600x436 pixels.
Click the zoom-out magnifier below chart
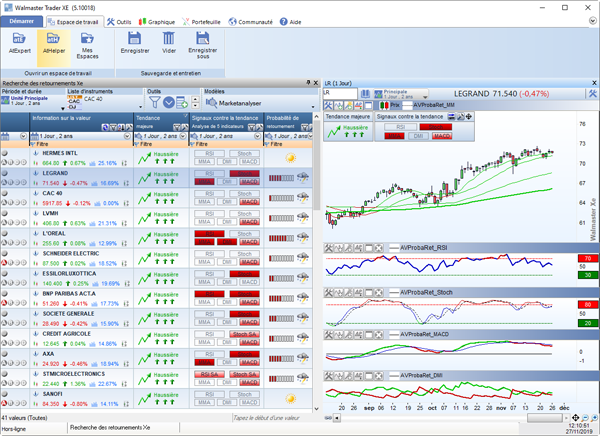pyautogui.click(x=585, y=418)
